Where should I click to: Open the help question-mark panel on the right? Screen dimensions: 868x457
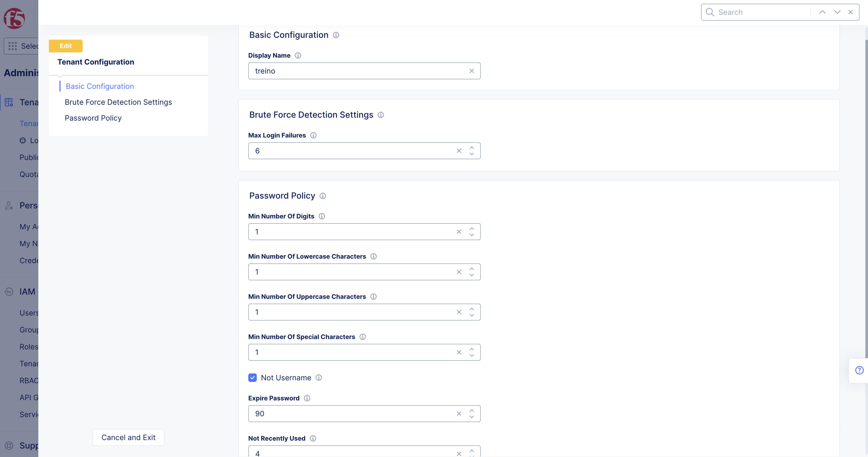coord(859,370)
